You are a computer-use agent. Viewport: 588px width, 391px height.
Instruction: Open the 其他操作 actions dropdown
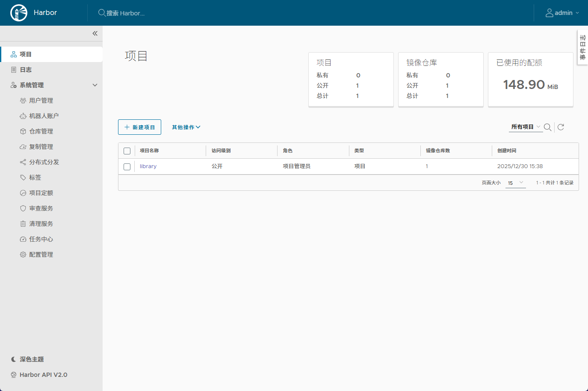(186, 127)
